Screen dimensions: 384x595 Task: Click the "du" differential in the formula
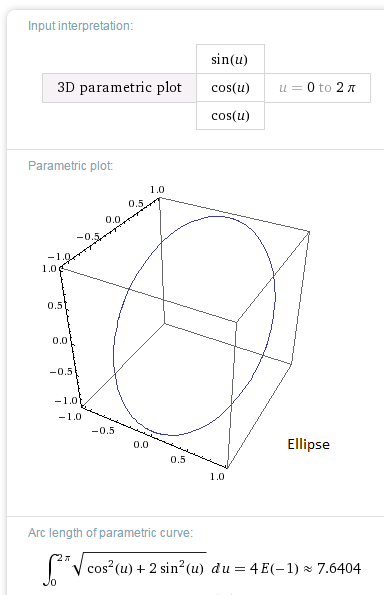[220, 568]
